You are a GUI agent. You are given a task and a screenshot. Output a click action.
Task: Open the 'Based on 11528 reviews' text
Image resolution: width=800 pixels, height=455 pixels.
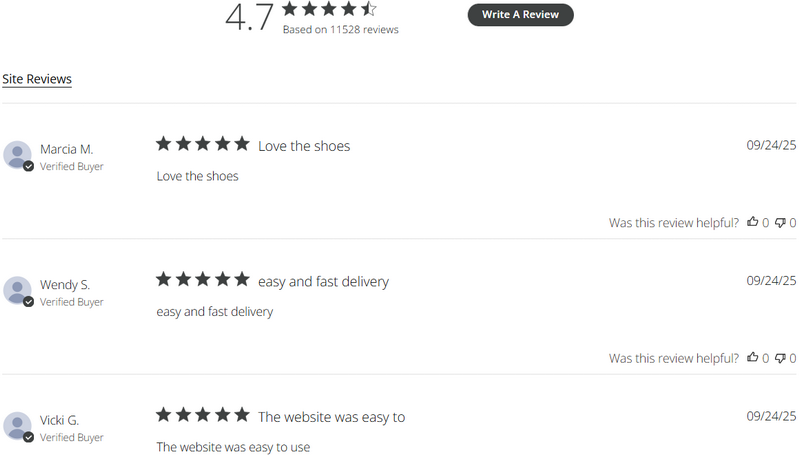(340, 30)
